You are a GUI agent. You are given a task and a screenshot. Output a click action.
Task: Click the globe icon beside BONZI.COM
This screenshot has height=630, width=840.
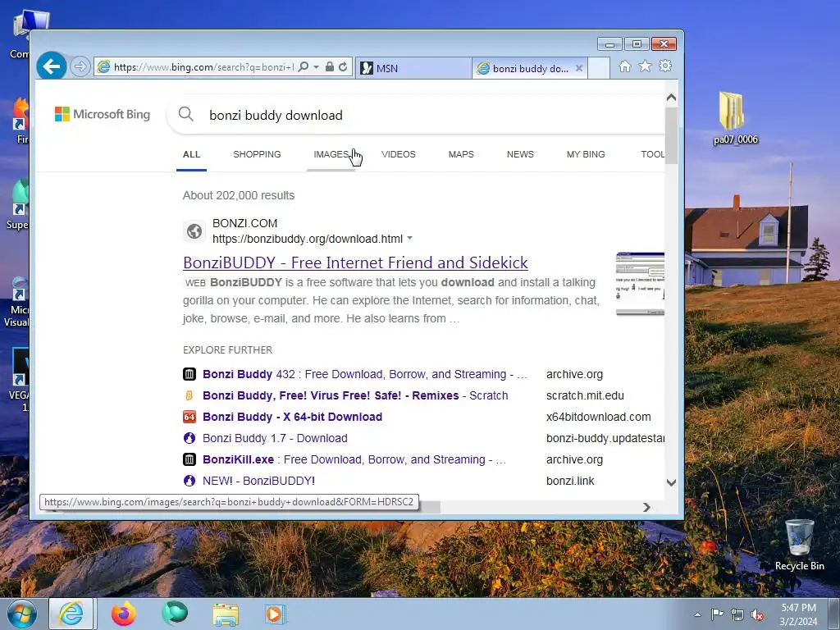[194, 231]
